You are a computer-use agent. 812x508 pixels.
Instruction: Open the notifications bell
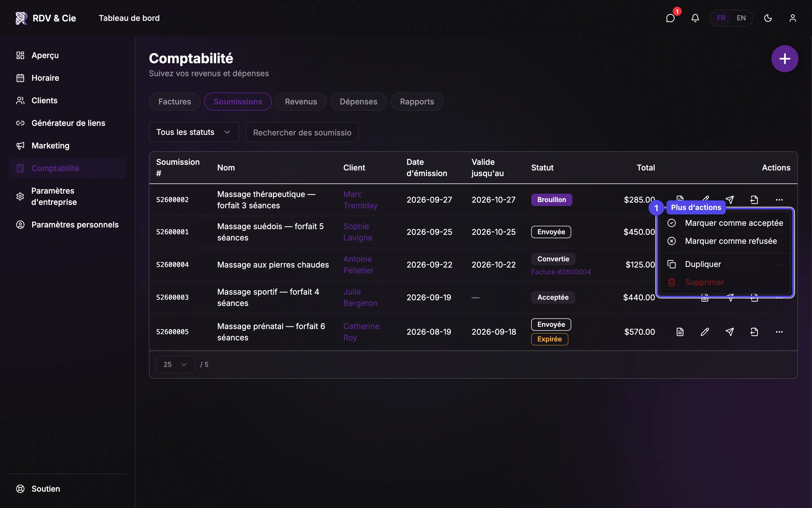coord(695,18)
